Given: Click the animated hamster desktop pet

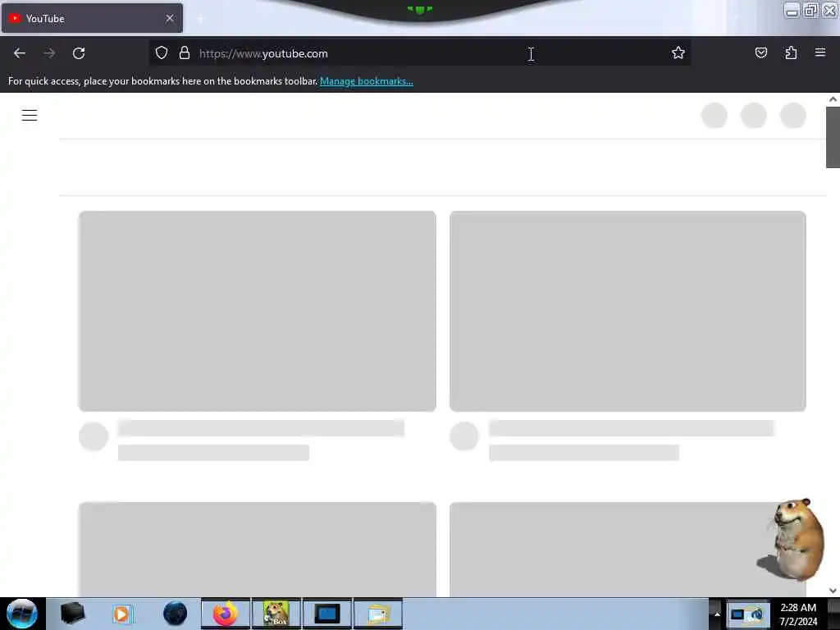Looking at the screenshot, I should tap(792, 540).
